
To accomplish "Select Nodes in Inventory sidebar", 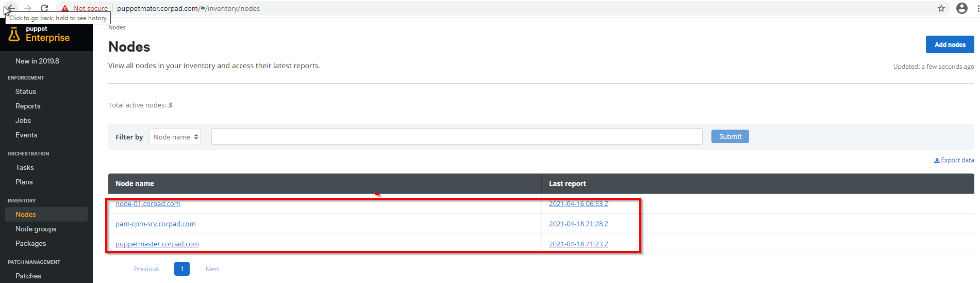I will 46,214.
